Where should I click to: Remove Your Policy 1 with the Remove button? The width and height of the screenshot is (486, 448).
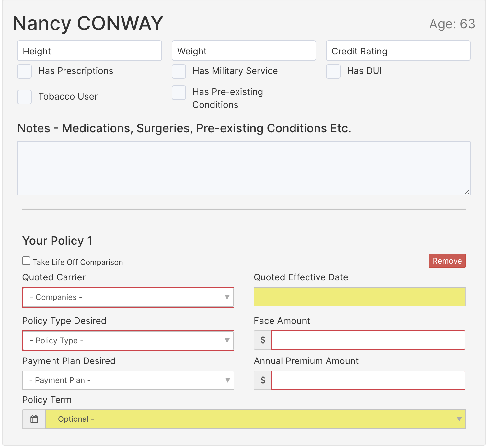447,261
